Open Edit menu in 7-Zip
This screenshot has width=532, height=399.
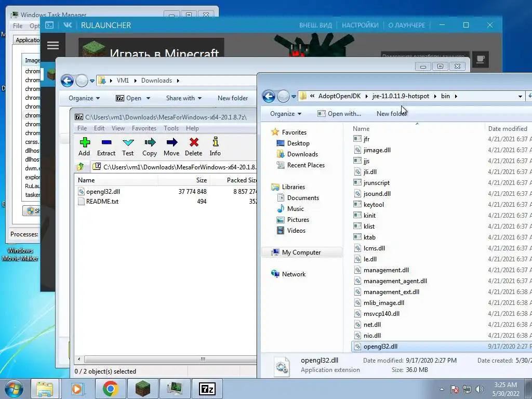(x=99, y=128)
